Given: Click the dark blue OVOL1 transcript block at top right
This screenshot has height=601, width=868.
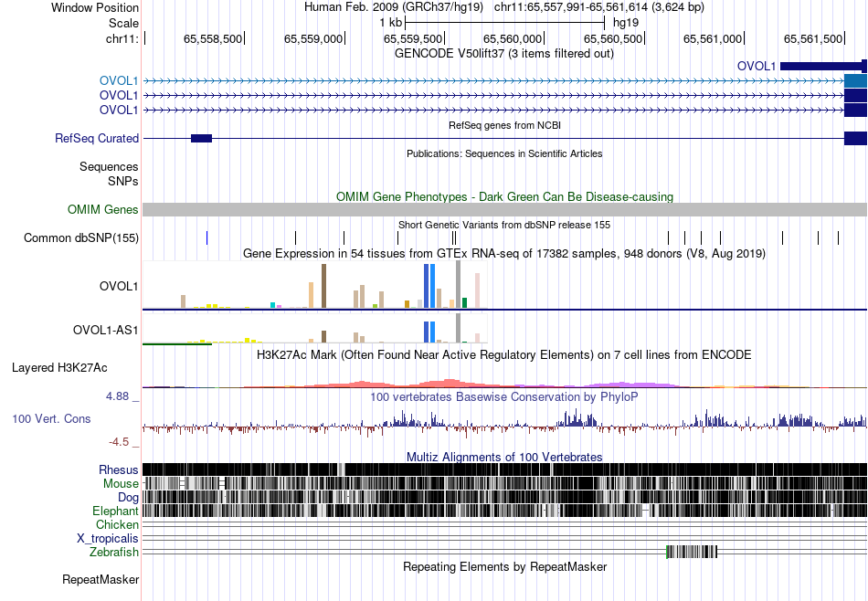Looking at the screenshot, I should (x=823, y=67).
